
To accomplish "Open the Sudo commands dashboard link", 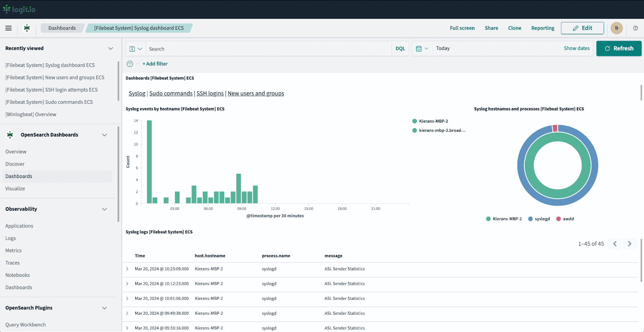I will point(171,93).
